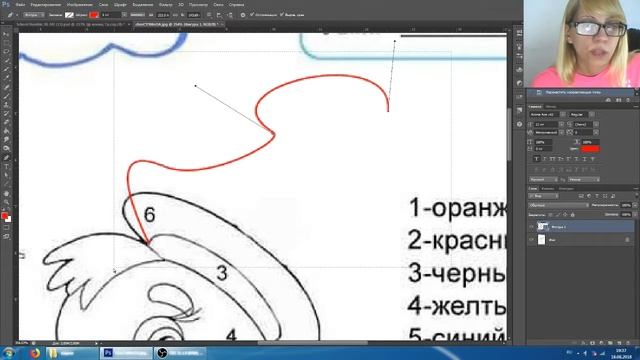This screenshot has height=360, width=640.
Task: Open the anti-aliasing method dropdown
Action: (x=584, y=179)
